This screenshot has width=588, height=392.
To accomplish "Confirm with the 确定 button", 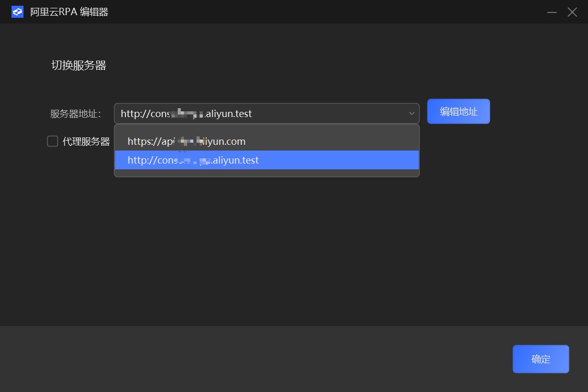I will 540,359.
